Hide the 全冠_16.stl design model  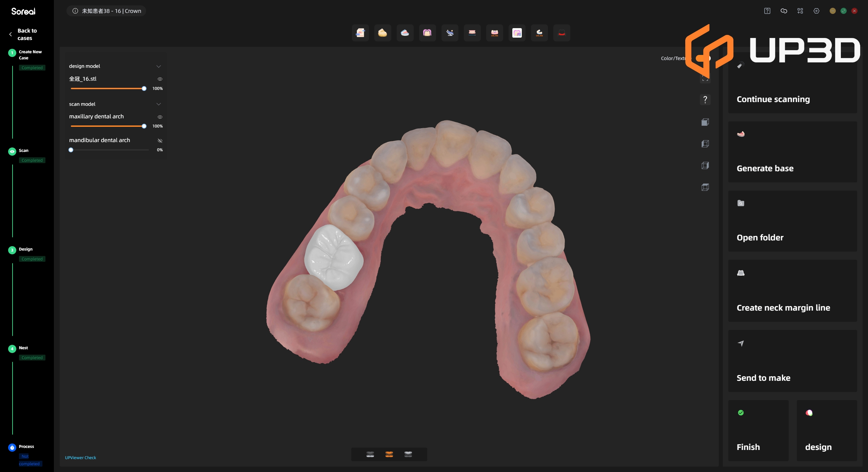(x=160, y=79)
